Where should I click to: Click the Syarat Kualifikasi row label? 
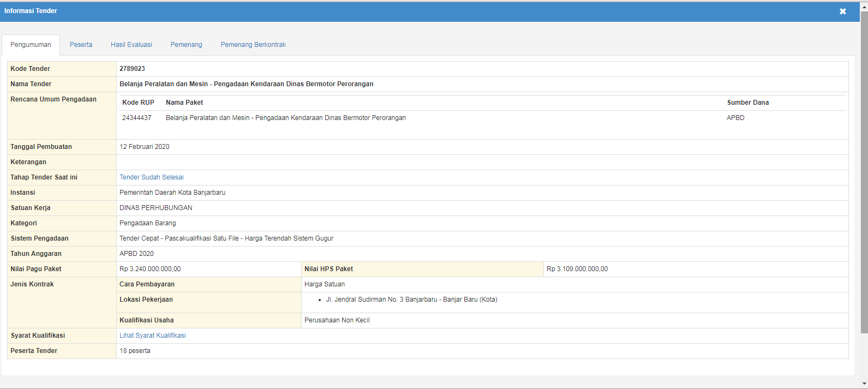(38, 336)
